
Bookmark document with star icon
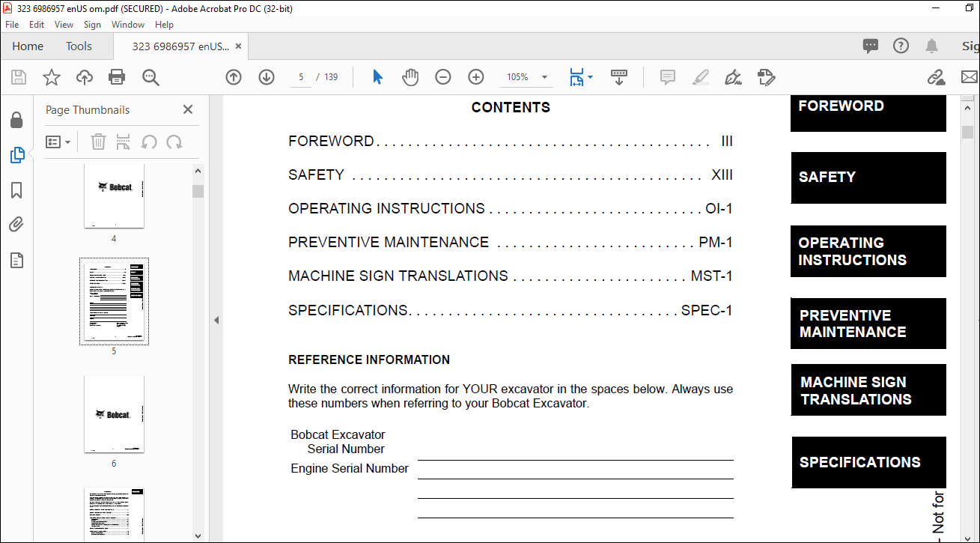[x=52, y=77]
